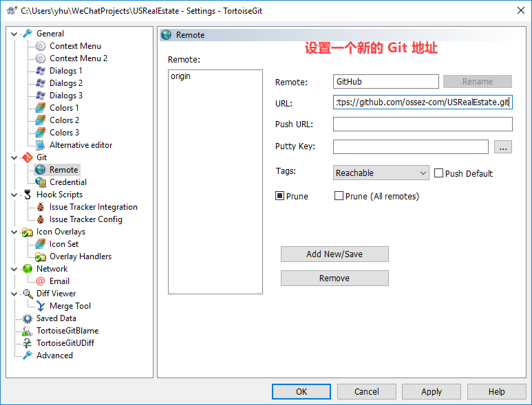This screenshot has width=532, height=405.
Task: Click the Putty Key input field
Action: (x=411, y=146)
